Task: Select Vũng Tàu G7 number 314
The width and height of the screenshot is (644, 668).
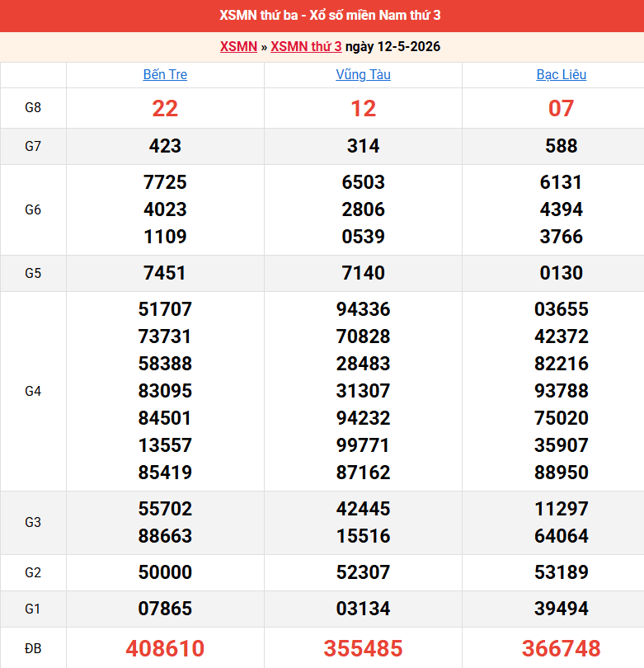Action: pos(363,146)
